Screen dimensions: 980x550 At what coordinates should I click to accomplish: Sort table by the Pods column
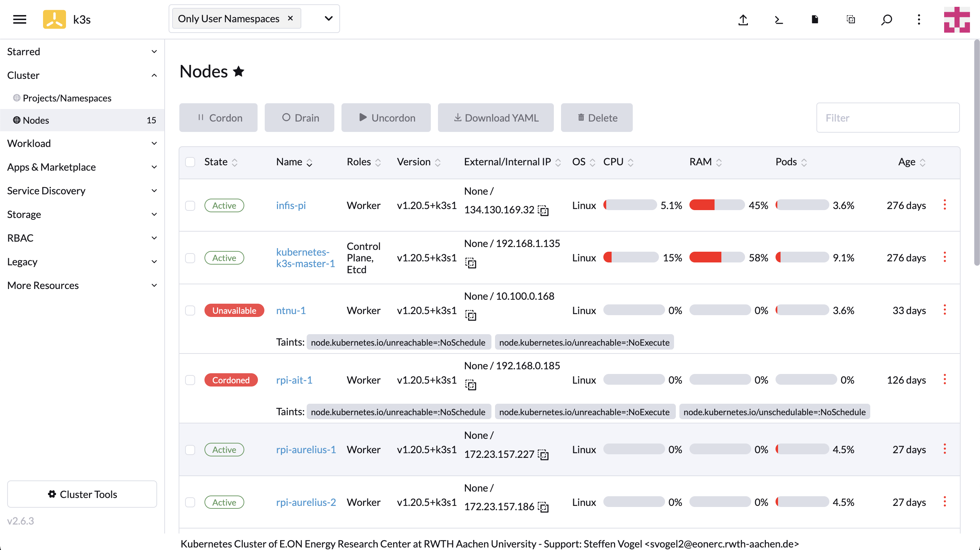[791, 162]
